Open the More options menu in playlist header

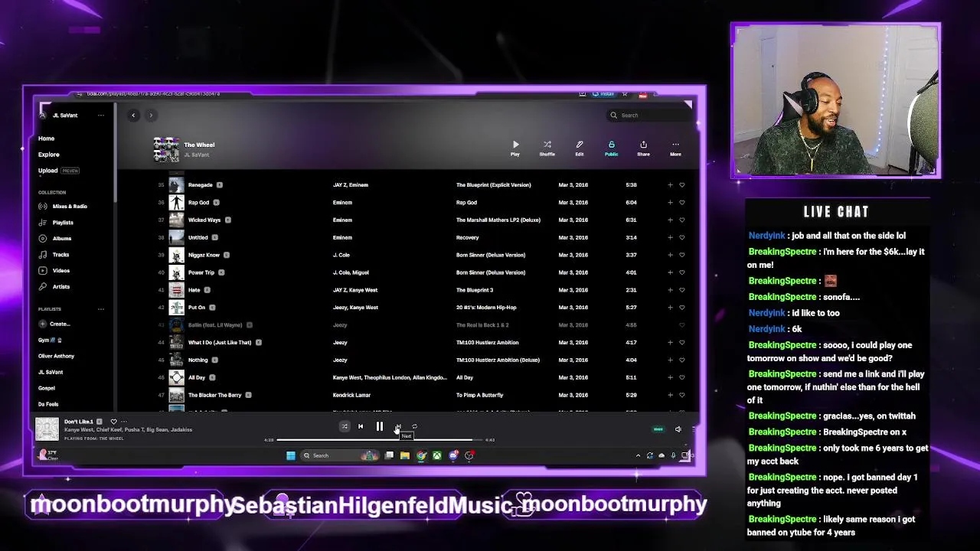coord(675,148)
